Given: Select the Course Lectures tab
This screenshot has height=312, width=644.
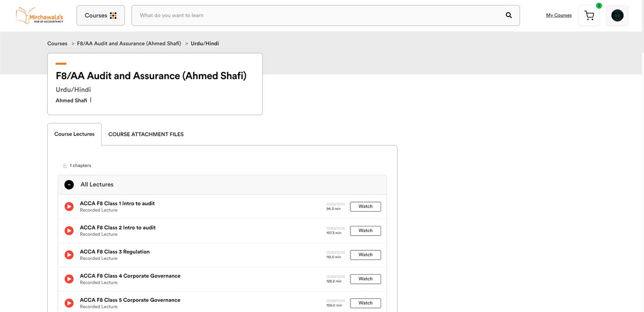Looking at the screenshot, I should [x=75, y=134].
